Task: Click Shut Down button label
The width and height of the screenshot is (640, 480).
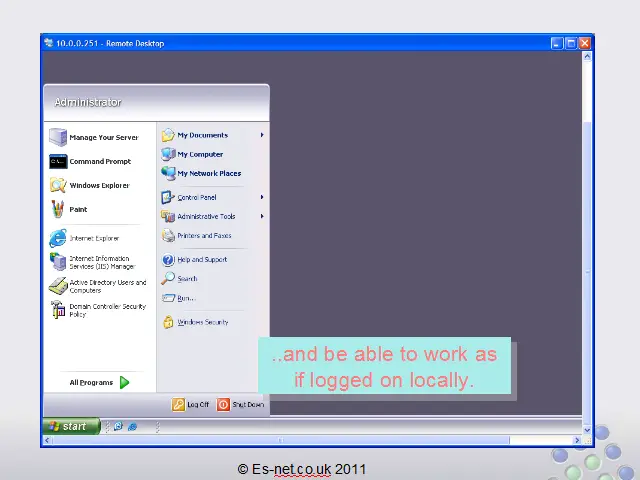Action: [248, 404]
